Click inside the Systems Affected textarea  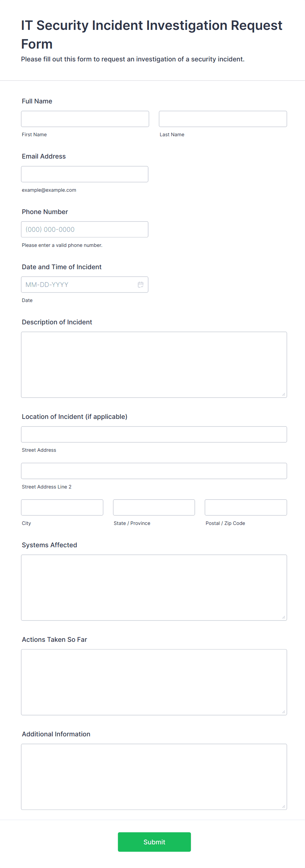pyautogui.click(x=154, y=587)
